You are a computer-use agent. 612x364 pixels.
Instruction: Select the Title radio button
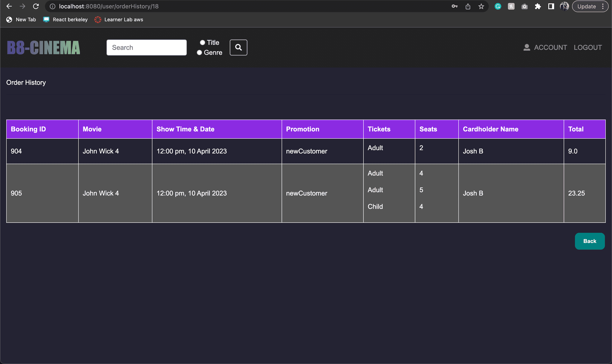point(201,42)
